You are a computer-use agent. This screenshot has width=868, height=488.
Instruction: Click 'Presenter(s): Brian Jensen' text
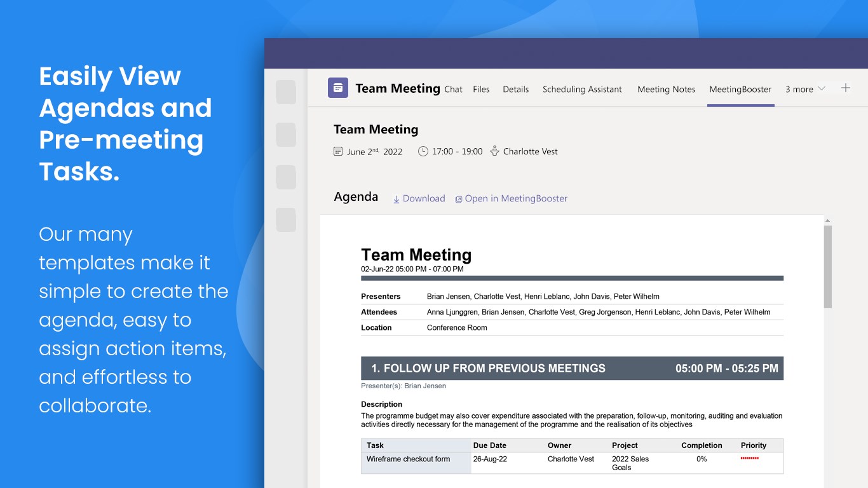(403, 386)
